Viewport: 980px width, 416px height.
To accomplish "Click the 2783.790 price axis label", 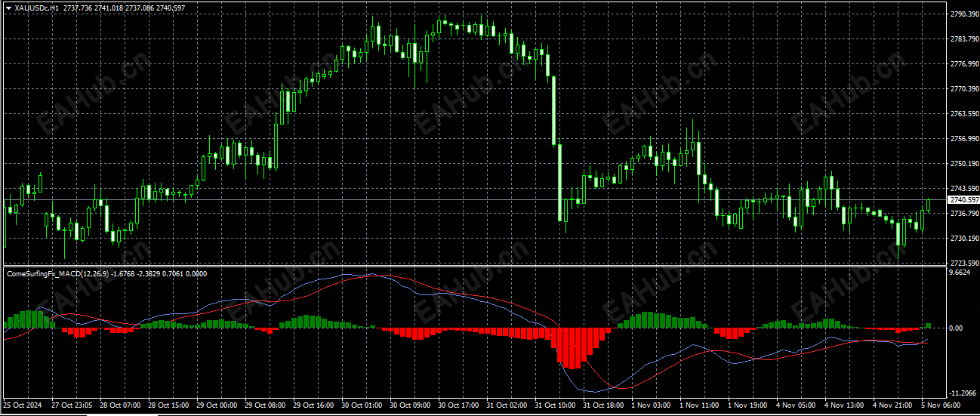I will tap(963, 39).
